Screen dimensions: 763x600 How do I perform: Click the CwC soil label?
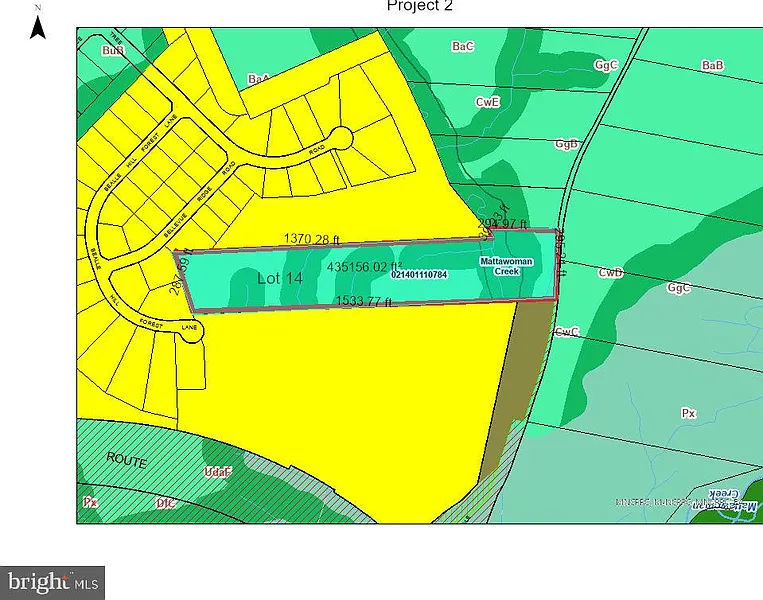point(567,331)
